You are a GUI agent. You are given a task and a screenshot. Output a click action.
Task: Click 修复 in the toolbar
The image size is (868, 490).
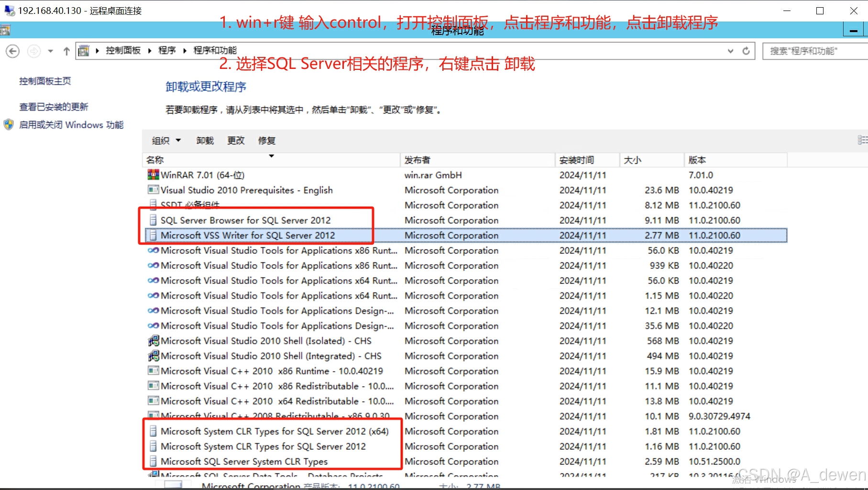pos(267,140)
